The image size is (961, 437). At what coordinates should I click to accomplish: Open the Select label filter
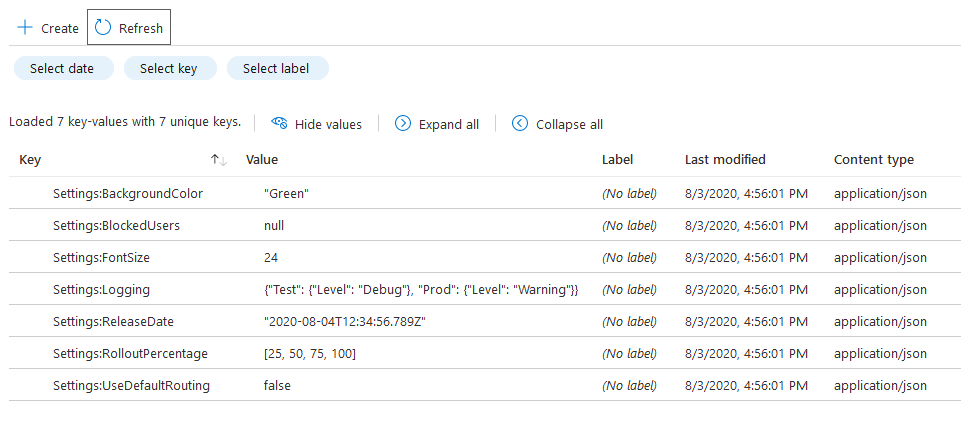(276, 68)
